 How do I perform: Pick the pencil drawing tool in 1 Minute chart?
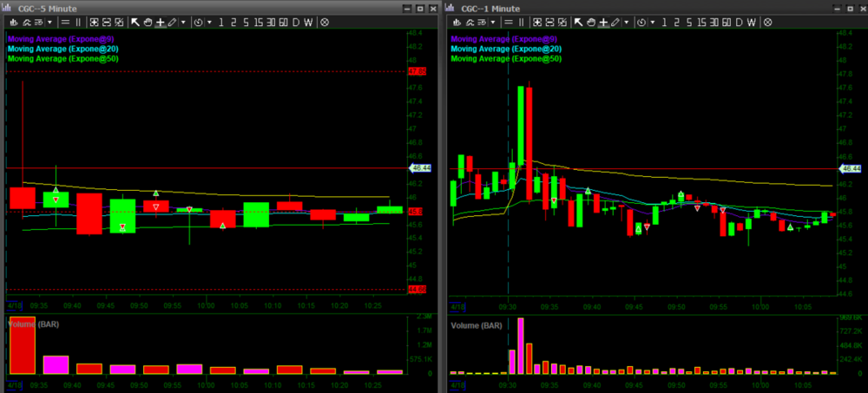(615, 22)
